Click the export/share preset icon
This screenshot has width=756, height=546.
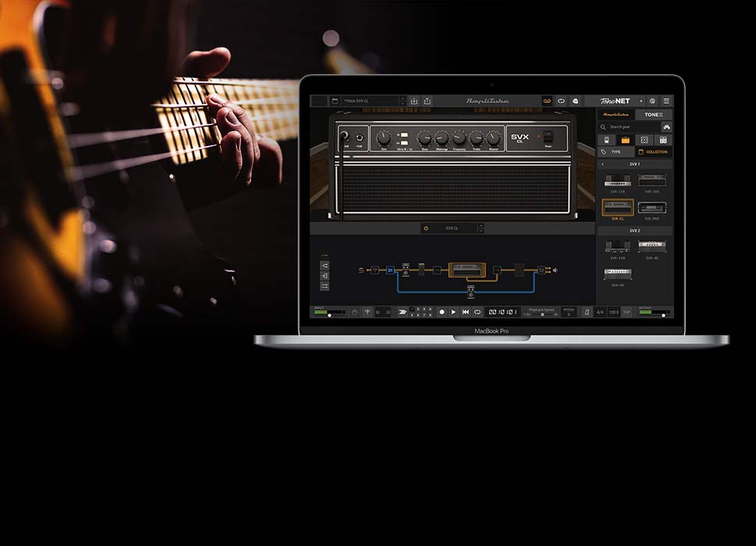click(427, 101)
